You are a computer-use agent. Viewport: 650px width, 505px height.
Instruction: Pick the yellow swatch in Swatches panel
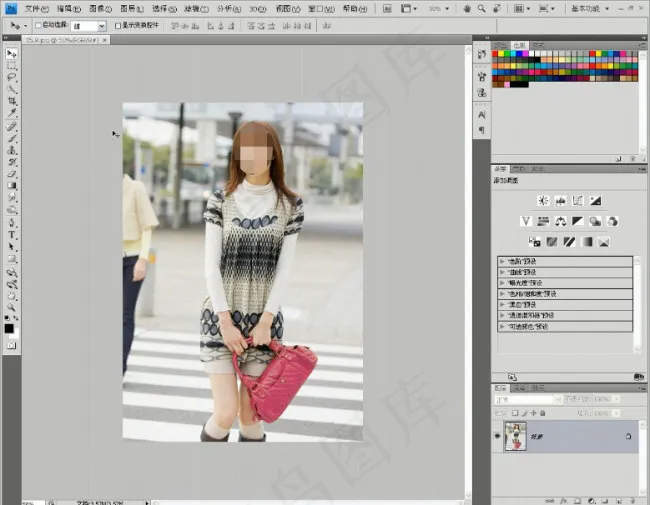[501, 54]
